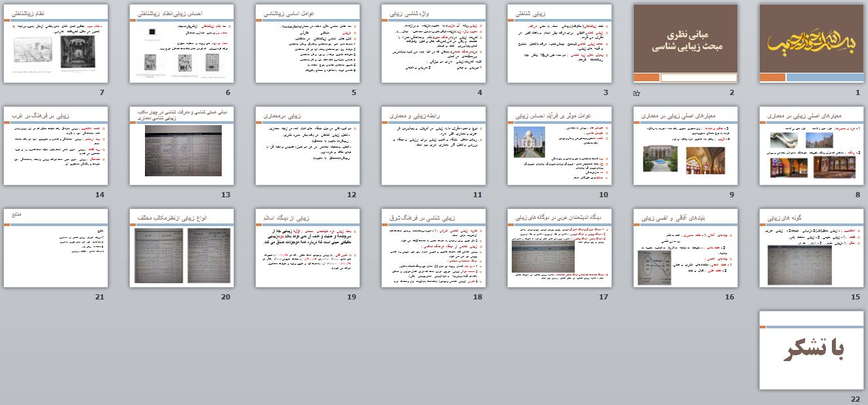Select slide 9 with courtyard and vault photos

[x=686, y=145]
